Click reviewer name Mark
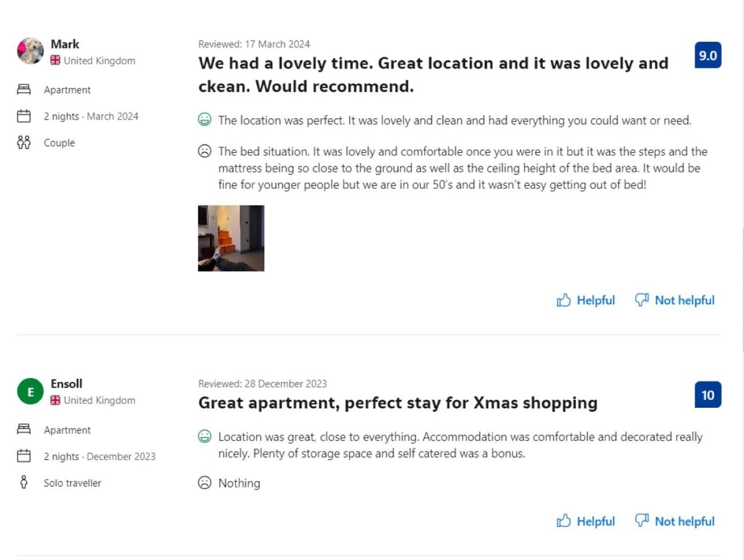This screenshot has height=560, width=744. [x=65, y=44]
